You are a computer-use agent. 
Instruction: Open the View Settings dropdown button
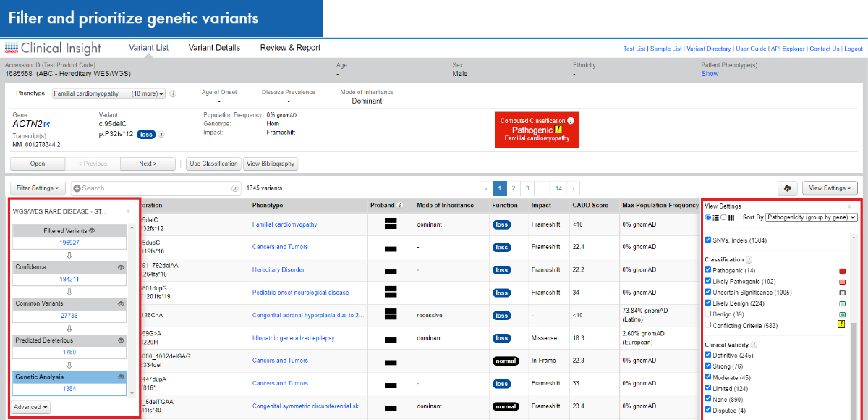coord(830,188)
